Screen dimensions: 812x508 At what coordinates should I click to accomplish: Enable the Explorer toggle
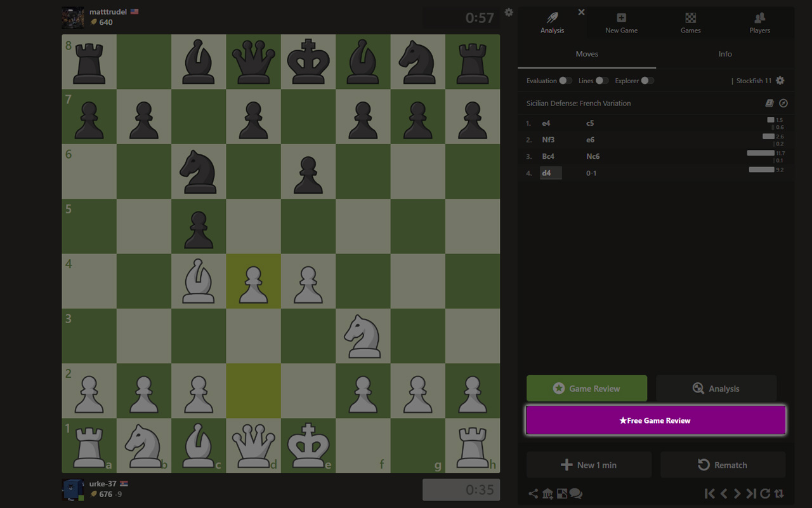point(648,81)
